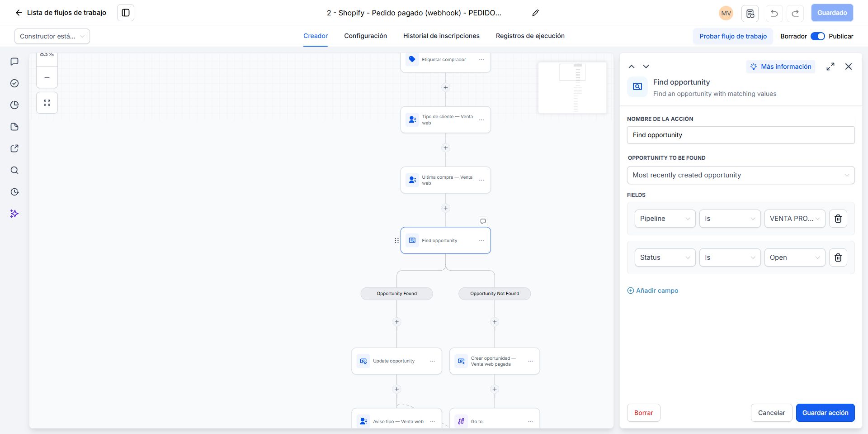Zoom out with the minus button
Image resolution: width=868 pixels, height=434 pixels.
tap(47, 77)
